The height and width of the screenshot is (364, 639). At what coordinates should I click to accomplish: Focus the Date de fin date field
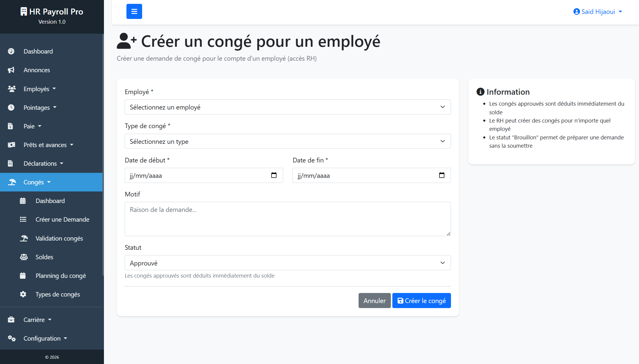pos(372,175)
